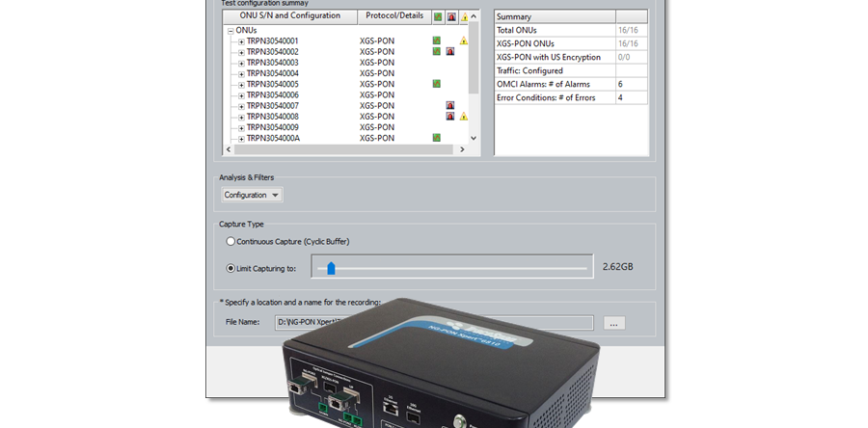Click the File Name path field
This screenshot has width=868, height=428.
pos(434,322)
